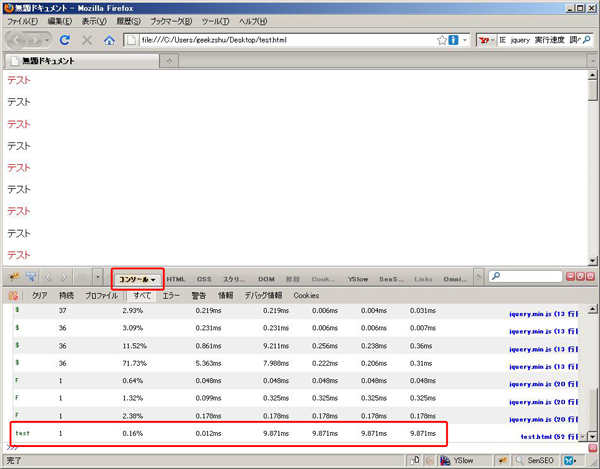The image size is (600, 469).
Task: Open Firebug in a new window icon
Action: (580, 276)
